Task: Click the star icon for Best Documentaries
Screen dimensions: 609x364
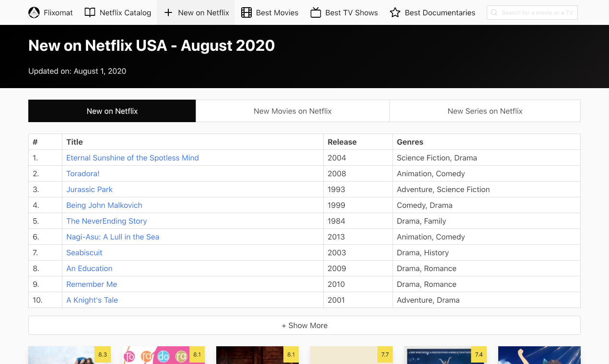Action: tap(395, 12)
